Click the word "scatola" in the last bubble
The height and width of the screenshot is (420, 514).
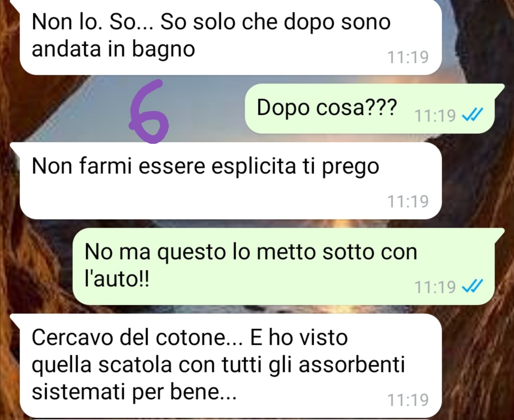pos(135,365)
